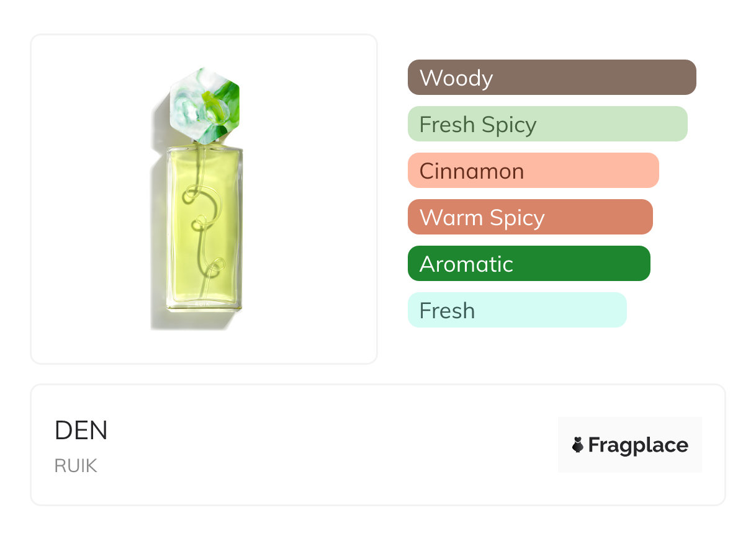The image size is (756, 536).
Task: Click the "Fresh Spicy" text label
Action: coord(478,125)
